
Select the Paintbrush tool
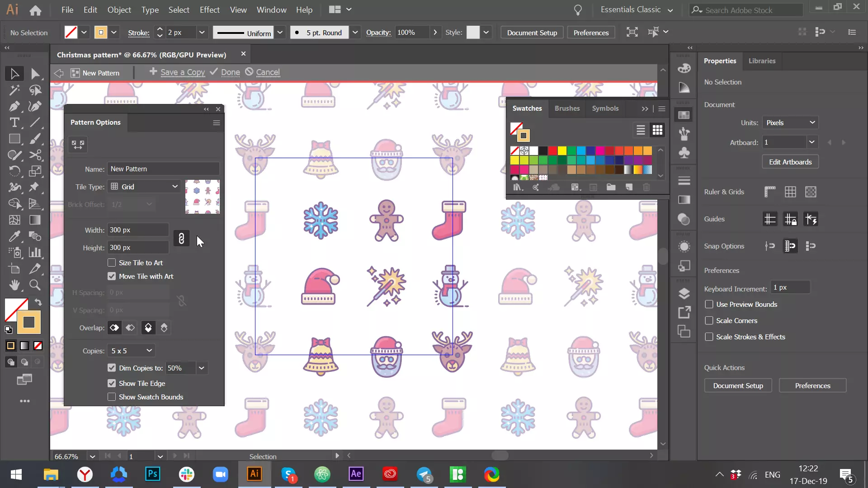coord(35,139)
